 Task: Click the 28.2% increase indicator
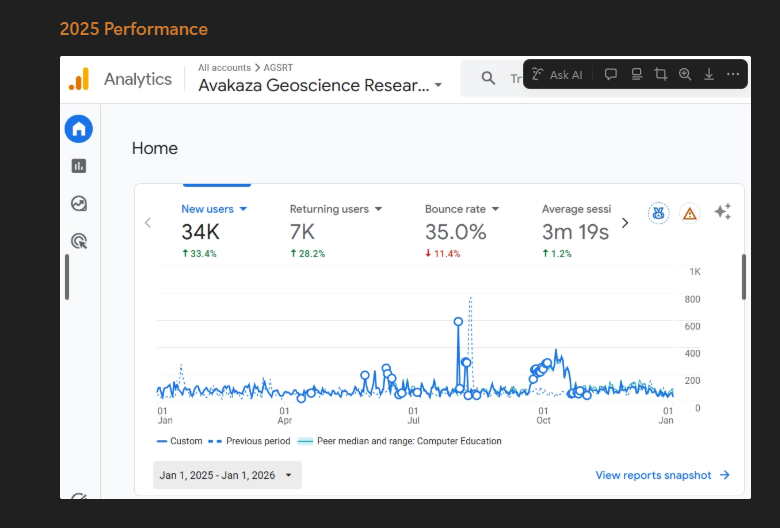[308, 253]
